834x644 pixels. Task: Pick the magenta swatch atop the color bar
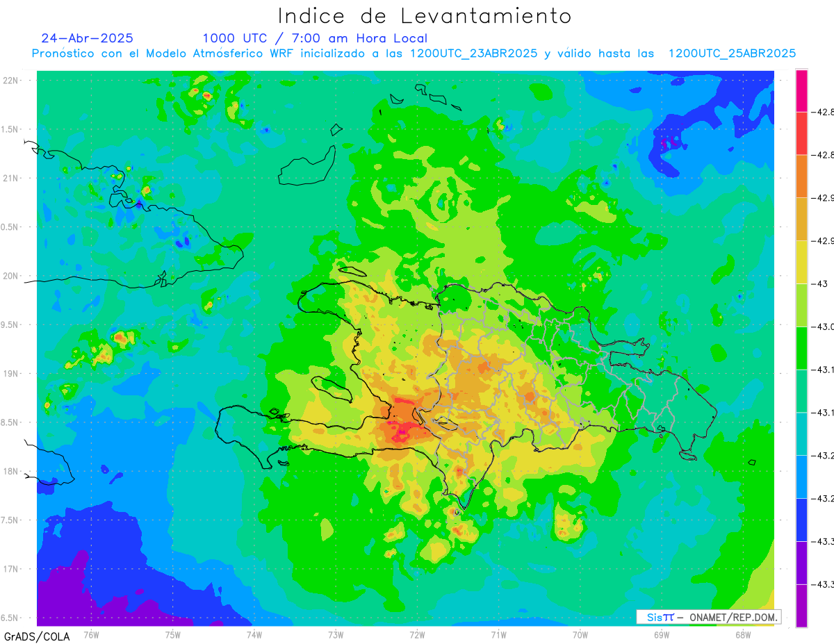click(x=801, y=90)
